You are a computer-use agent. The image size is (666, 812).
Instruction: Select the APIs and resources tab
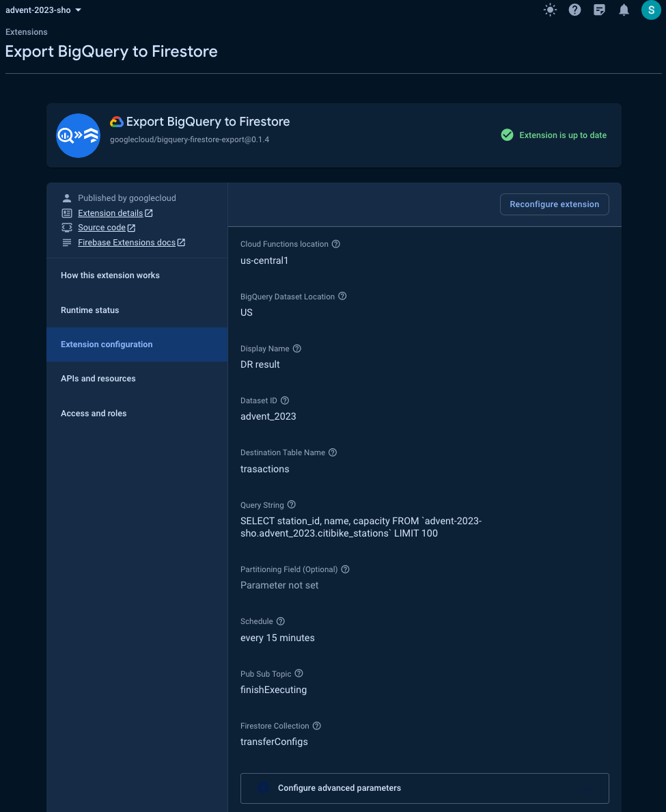click(137, 379)
